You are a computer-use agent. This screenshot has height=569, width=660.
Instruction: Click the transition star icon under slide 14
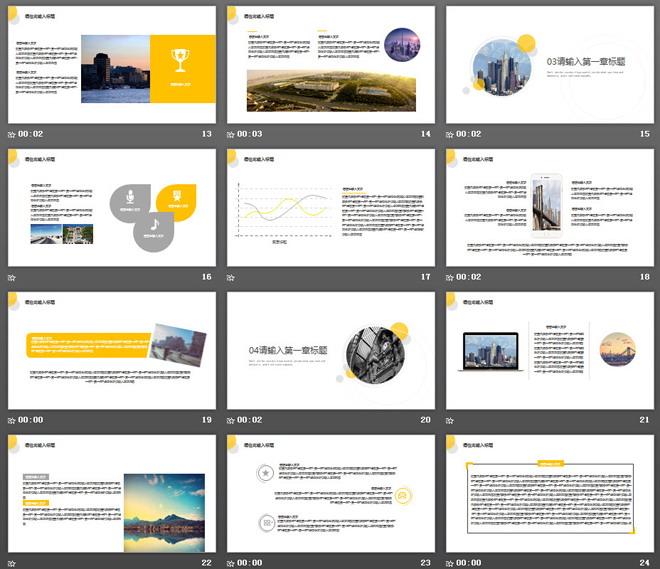point(231,135)
